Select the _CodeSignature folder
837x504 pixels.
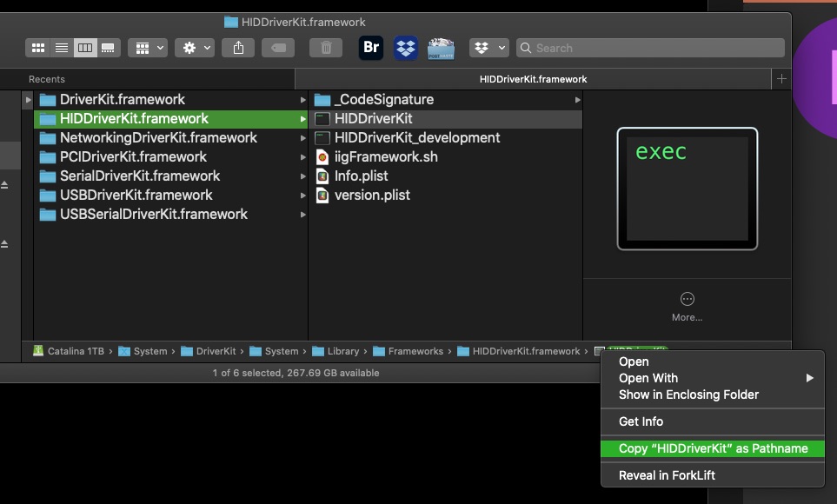point(446,99)
